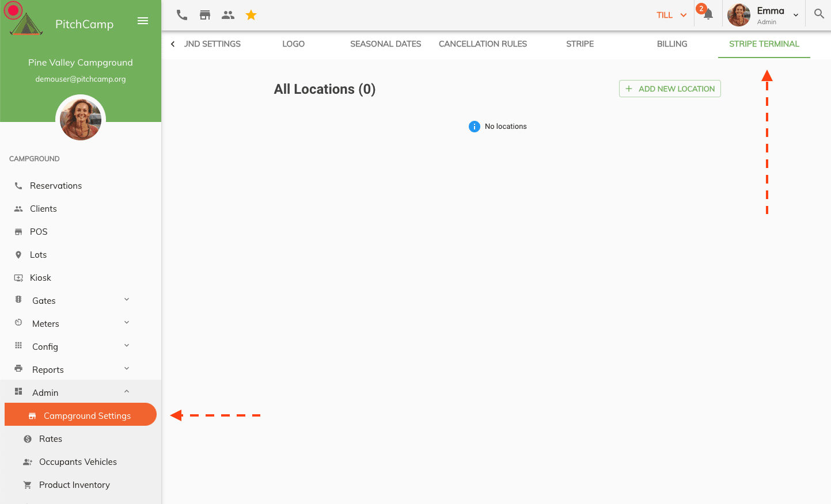Click the Pine Valley Campground name
831x504 pixels.
tap(81, 62)
